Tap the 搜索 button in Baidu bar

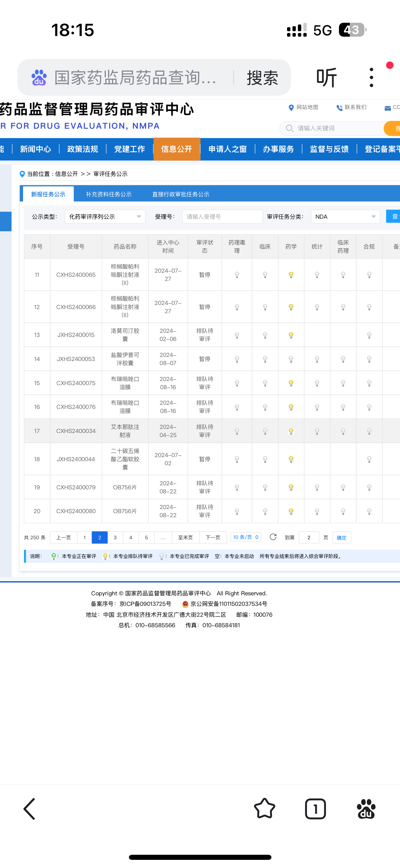(x=262, y=78)
